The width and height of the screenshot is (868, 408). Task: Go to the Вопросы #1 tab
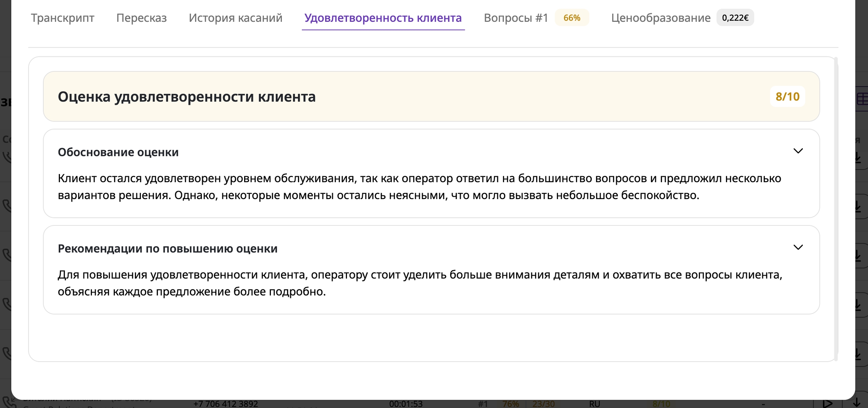coord(515,18)
